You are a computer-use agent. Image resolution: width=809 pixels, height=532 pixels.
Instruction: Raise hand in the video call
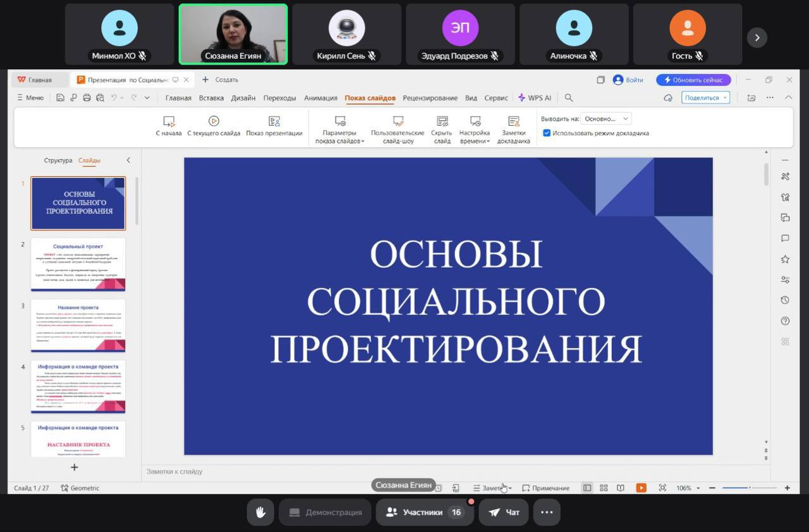(260, 512)
